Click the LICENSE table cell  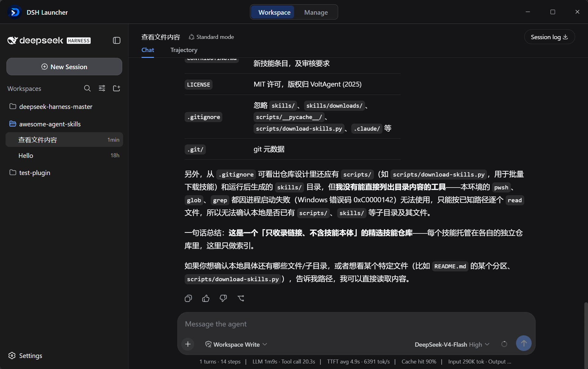(x=198, y=84)
